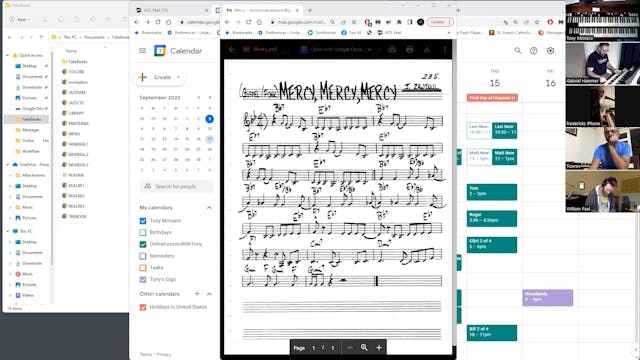This screenshot has width=640, height=360.
Task: Open a new tab in front Chrome
Action: click(310, 10)
